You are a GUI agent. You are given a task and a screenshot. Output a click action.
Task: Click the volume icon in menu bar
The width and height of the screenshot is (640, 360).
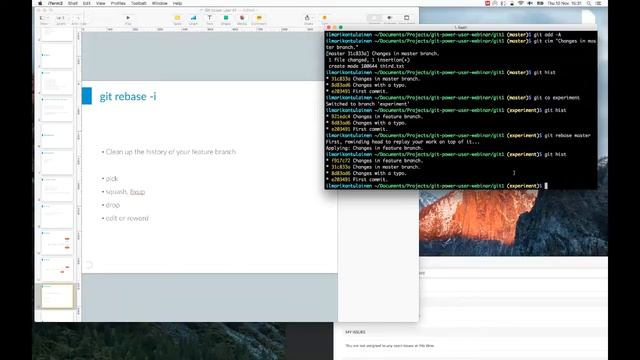pos(530,3)
